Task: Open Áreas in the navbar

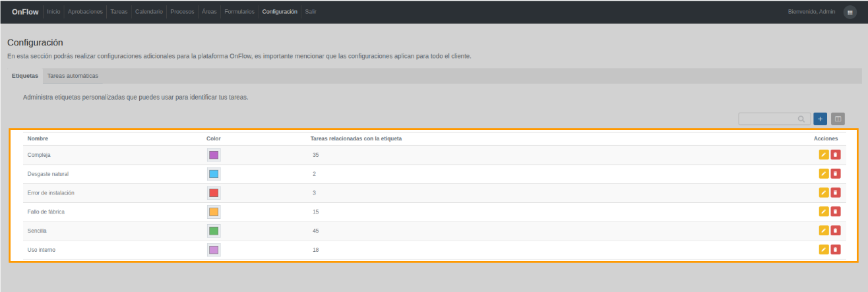Action: (209, 12)
